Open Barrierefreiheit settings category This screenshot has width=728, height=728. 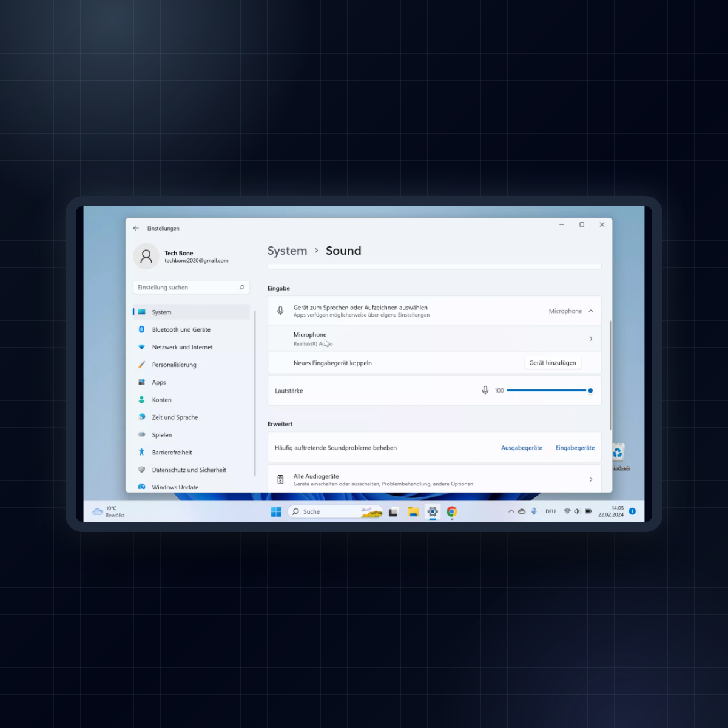[x=191, y=453]
